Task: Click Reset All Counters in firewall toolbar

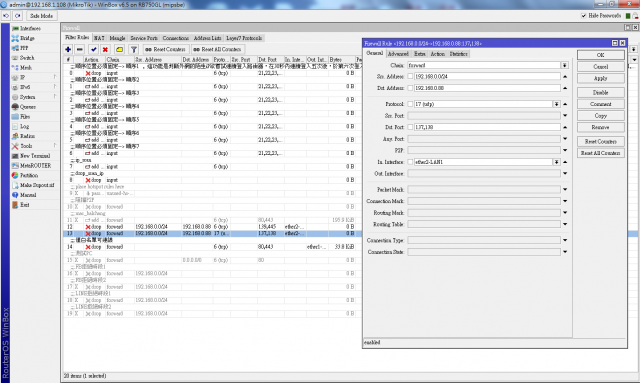Action: pyautogui.click(x=217, y=49)
